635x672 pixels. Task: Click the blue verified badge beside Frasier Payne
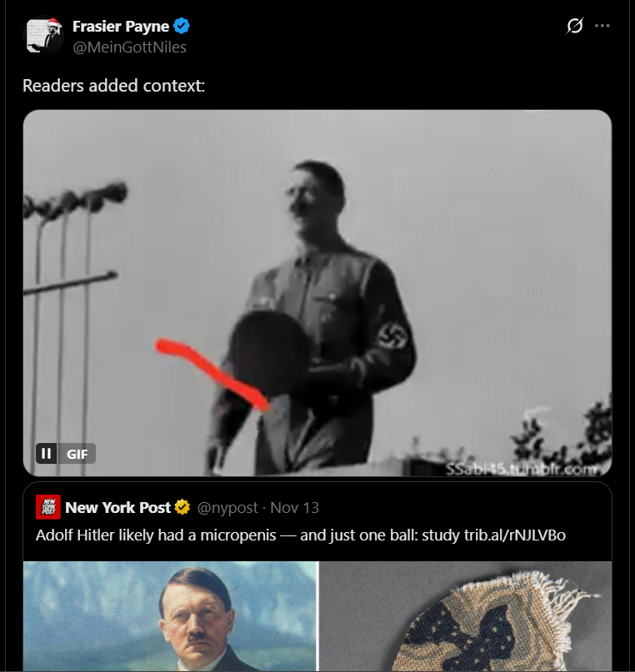(182, 27)
